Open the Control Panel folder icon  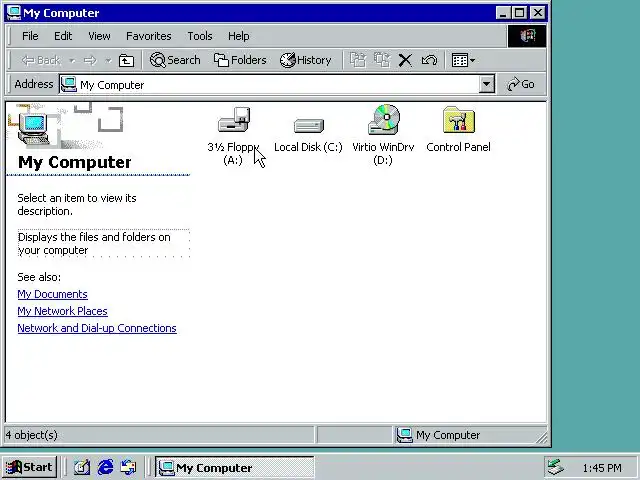459,120
